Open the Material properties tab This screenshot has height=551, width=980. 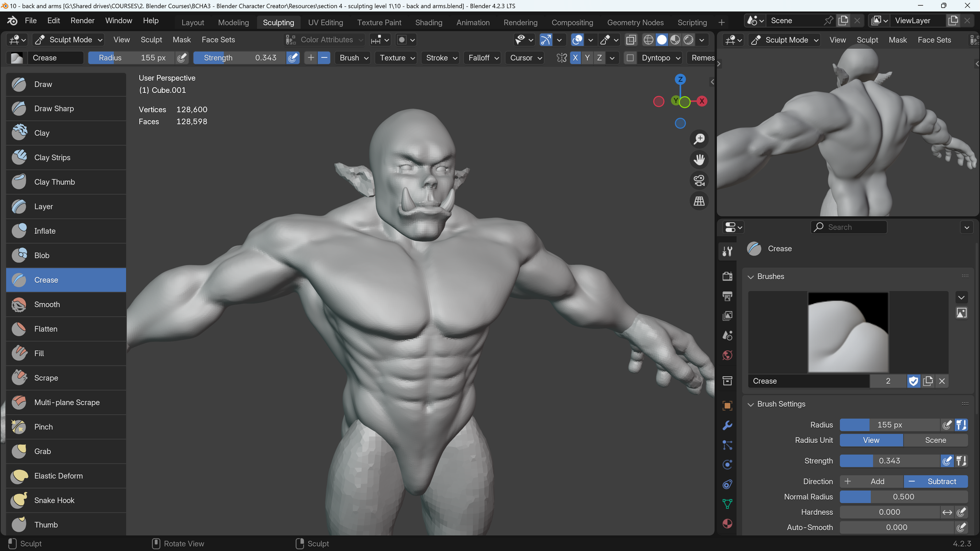coord(727,524)
